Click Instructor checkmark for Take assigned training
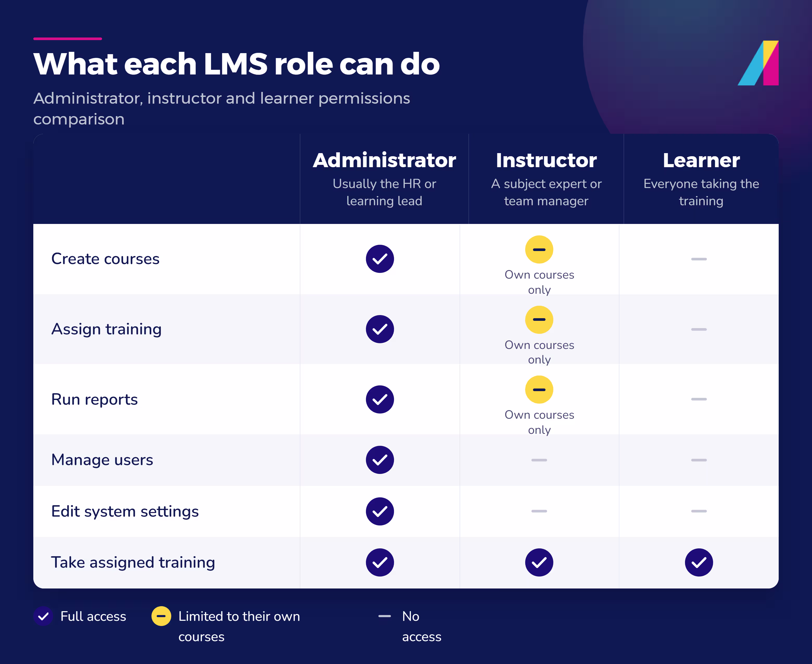 point(539,562)
